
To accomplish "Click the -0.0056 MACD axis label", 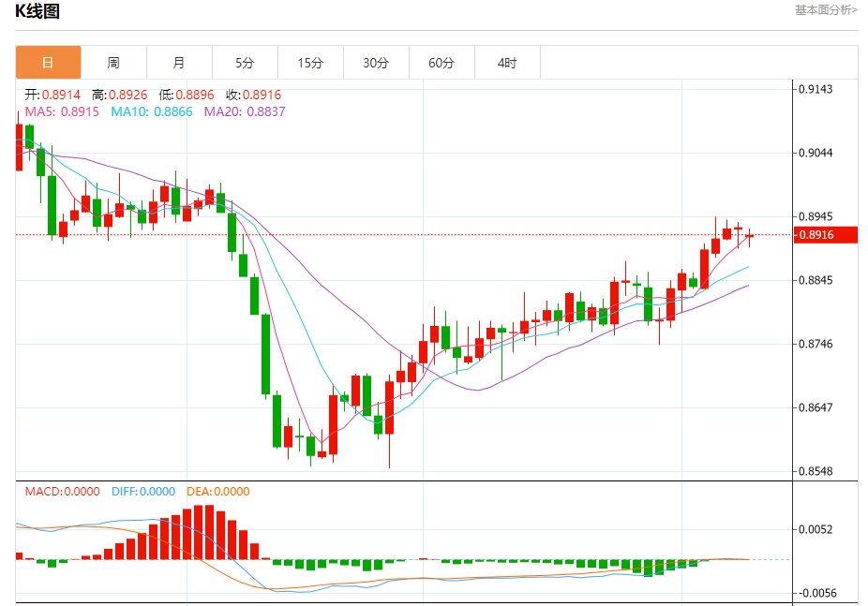I will [817, 593].
